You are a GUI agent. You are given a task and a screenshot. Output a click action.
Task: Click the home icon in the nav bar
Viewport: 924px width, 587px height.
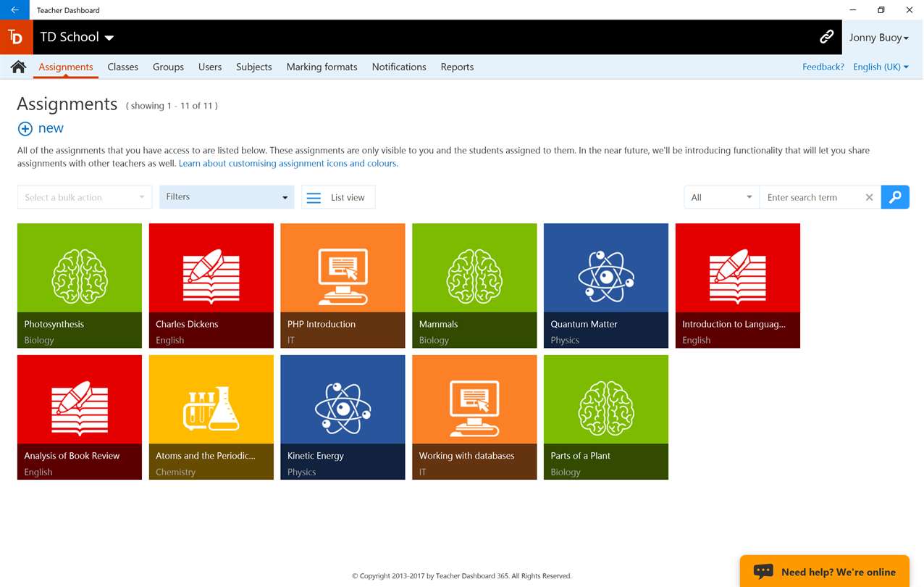[19, 67]
